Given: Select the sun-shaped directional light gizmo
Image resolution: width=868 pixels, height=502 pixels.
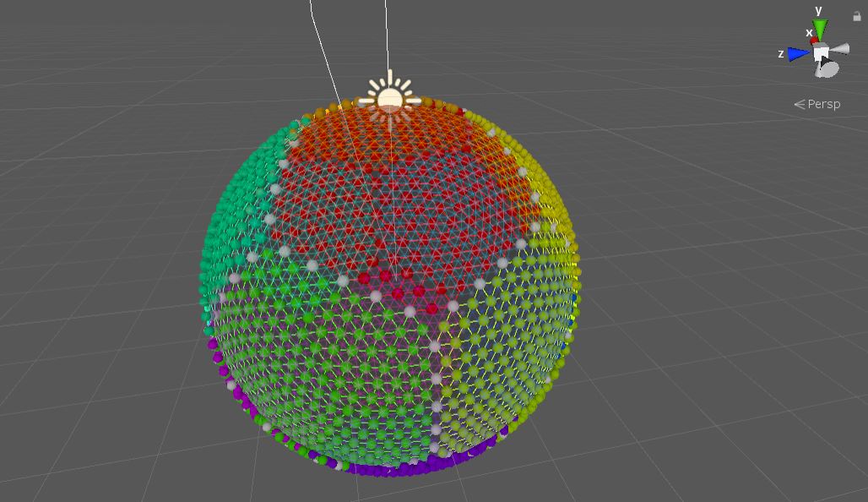Looking at the screenshot, I should click(x=389, y=99).
